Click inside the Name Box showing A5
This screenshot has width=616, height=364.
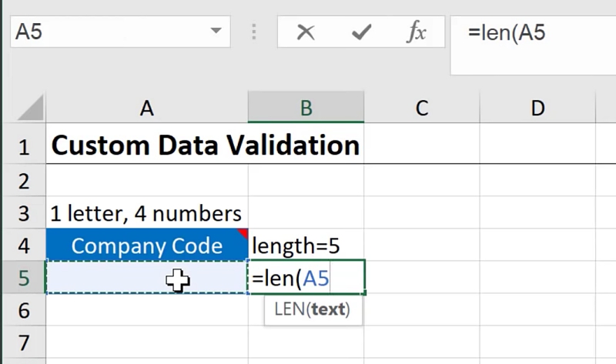[108, 32]
